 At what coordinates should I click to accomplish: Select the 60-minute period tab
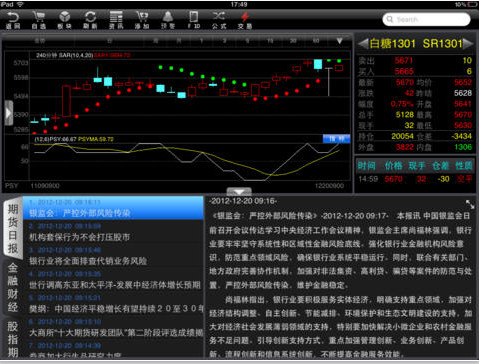point(316,41)
